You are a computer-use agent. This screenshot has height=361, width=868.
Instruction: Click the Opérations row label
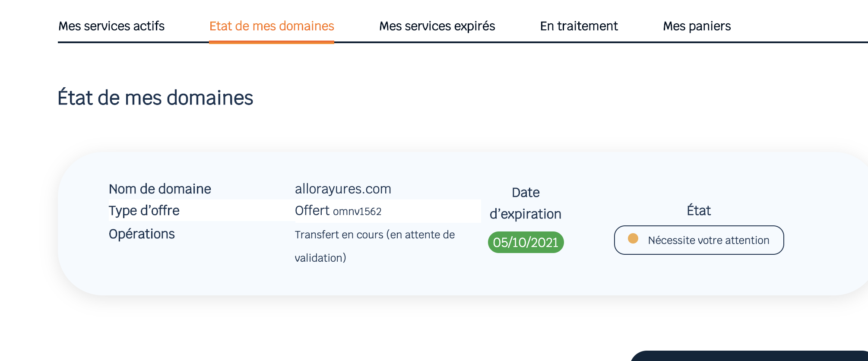(142, 234)
